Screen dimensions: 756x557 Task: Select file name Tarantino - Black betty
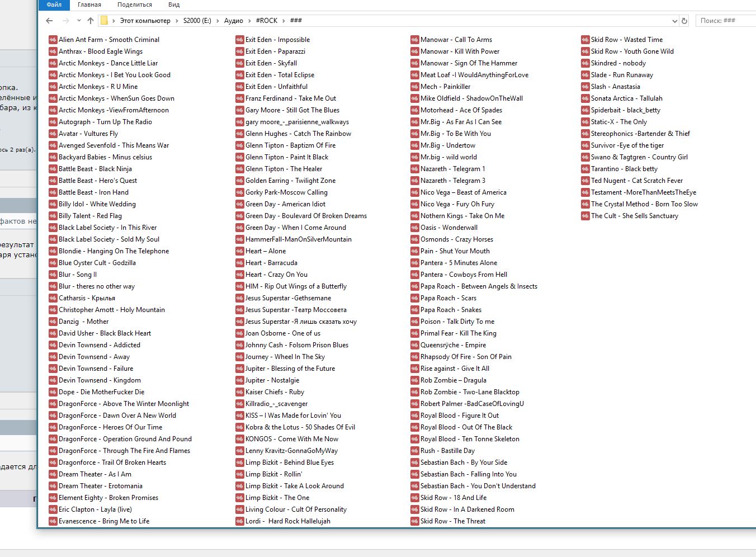coord(625,169)
